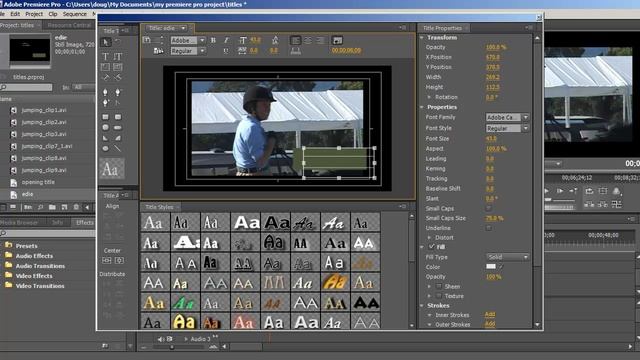
Task: Select the Selection arrow tool
Action: tap(106, 42)
